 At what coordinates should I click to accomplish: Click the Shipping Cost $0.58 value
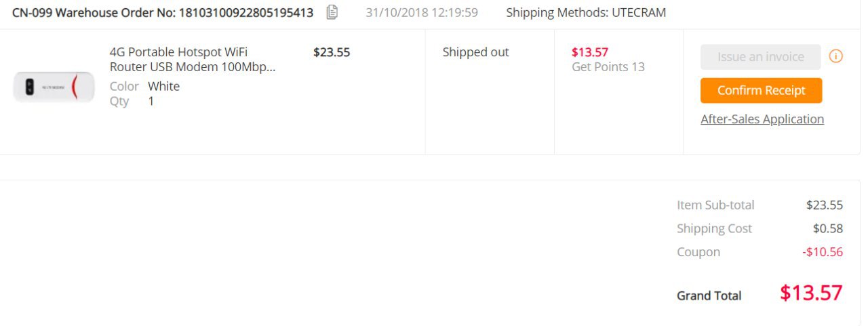828,228
